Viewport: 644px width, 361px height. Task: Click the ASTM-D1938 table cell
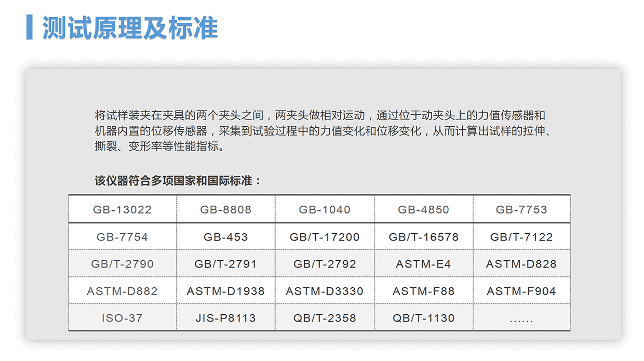[226, 291]
